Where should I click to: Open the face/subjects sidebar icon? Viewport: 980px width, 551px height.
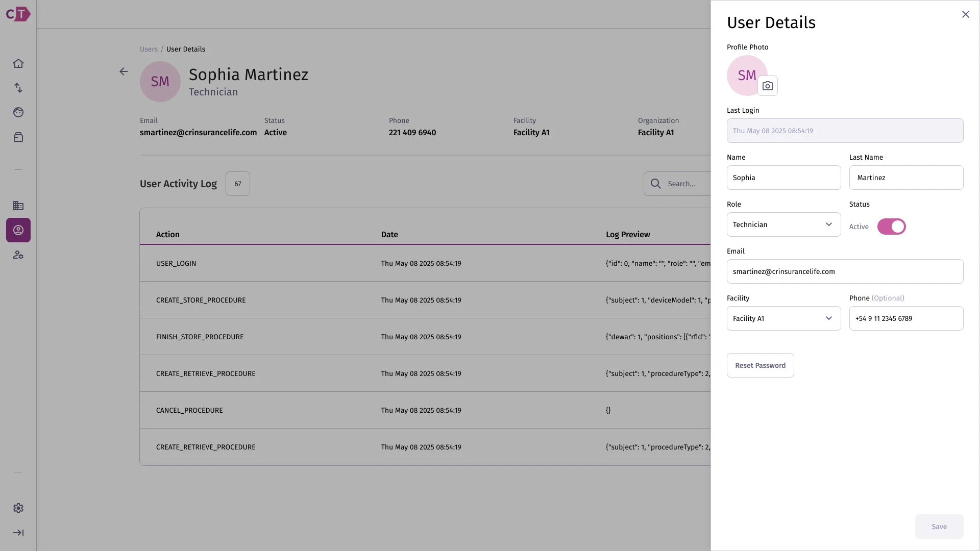click(x=18, y=112)
